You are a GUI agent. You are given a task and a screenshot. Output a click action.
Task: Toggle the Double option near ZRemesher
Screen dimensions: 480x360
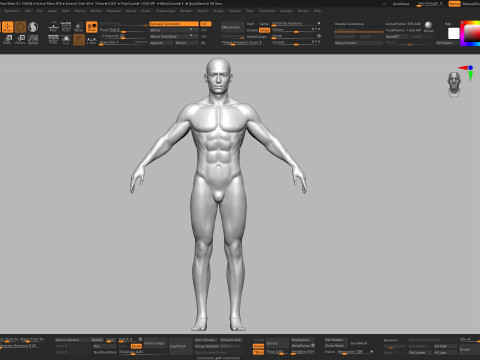coord(252,30)
